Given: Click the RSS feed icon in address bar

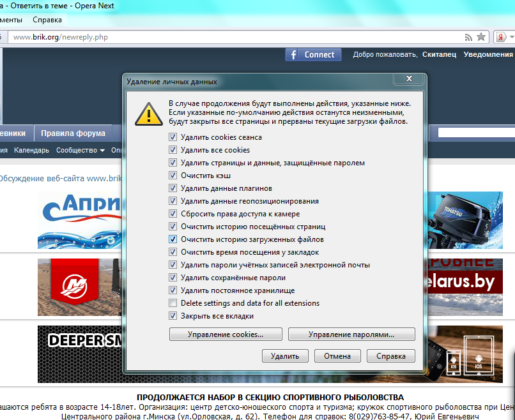Looking at the screenshot, I should 468,37.
